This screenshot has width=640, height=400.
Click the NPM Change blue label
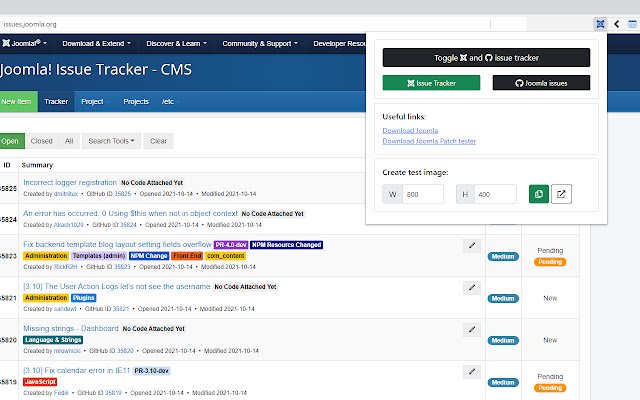click(x=149, y=256)
